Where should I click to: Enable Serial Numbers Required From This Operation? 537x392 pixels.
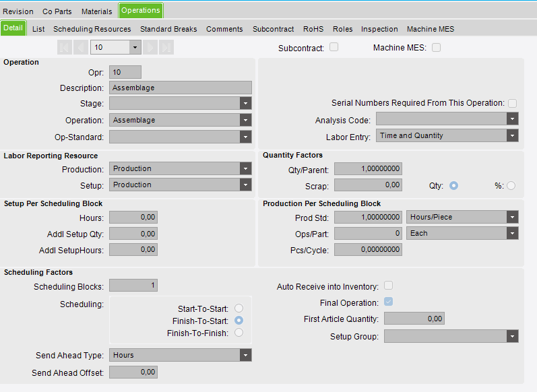[x=512, y=103]
